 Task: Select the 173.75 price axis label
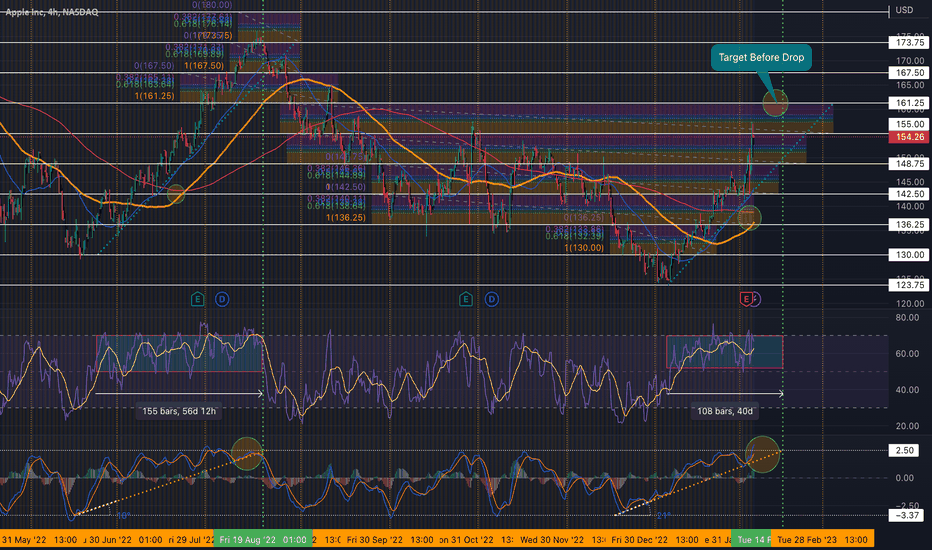tap(909, 43)
